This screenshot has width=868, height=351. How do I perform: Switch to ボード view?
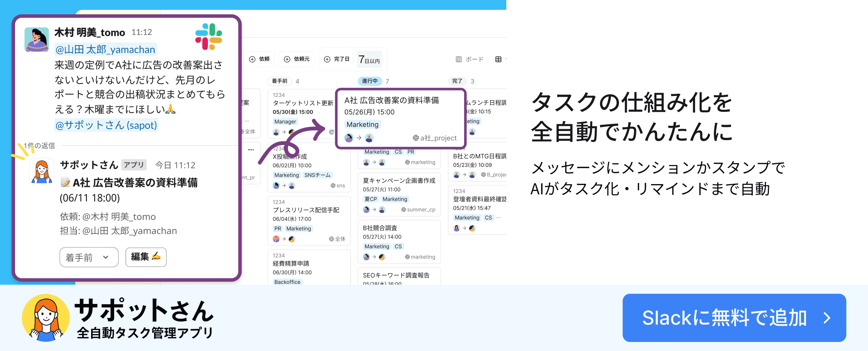(469, 59)
